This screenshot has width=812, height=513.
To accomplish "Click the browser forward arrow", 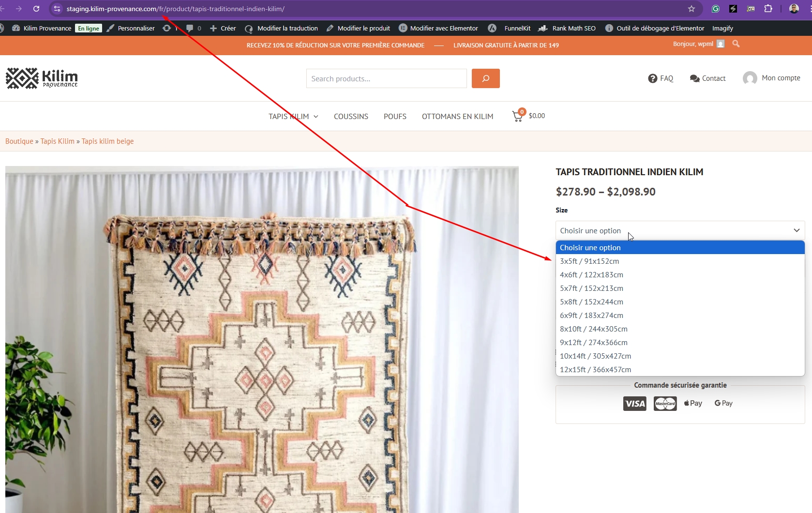I will (x=18, y=9).
